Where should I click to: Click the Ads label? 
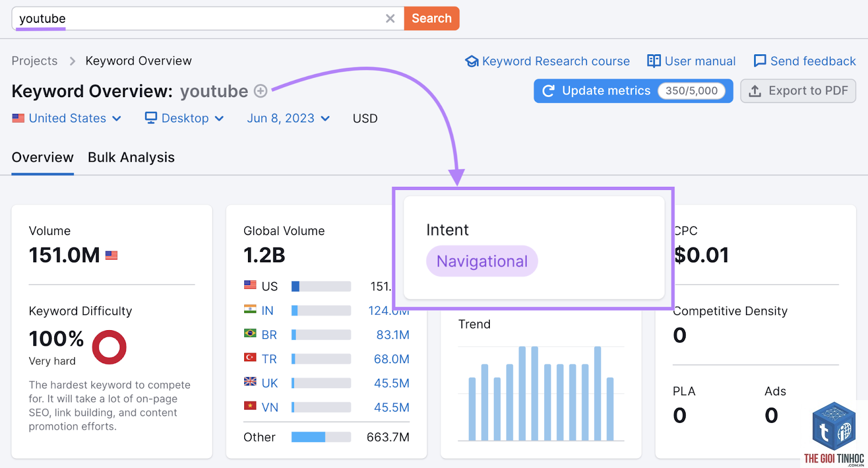(775, 391)
